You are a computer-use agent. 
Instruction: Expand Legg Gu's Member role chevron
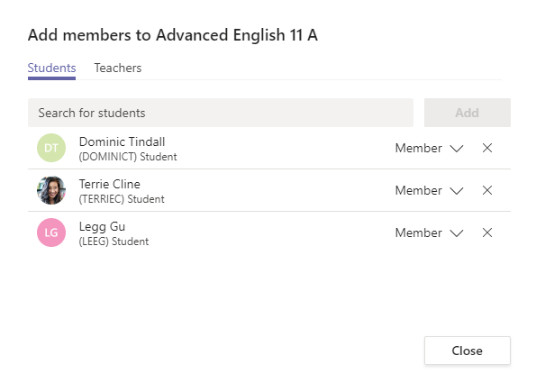(x=457, y=233)
